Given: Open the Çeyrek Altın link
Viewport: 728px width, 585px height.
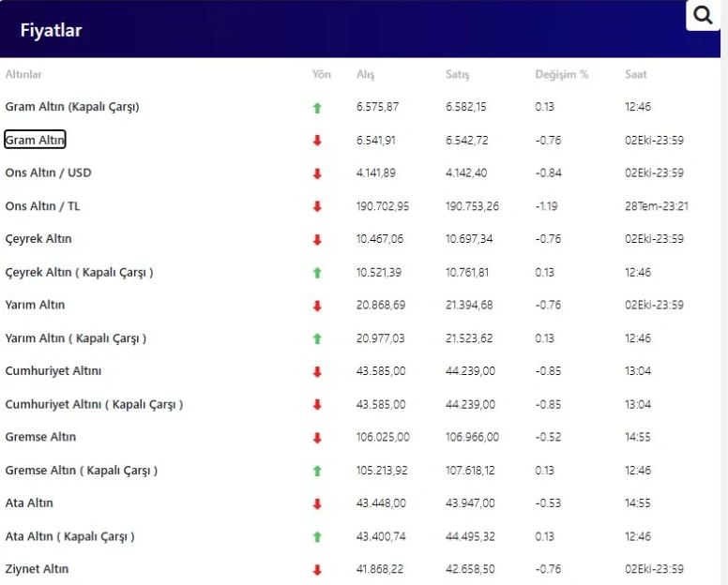Looking at the screenshot, I should pos(38,239).
